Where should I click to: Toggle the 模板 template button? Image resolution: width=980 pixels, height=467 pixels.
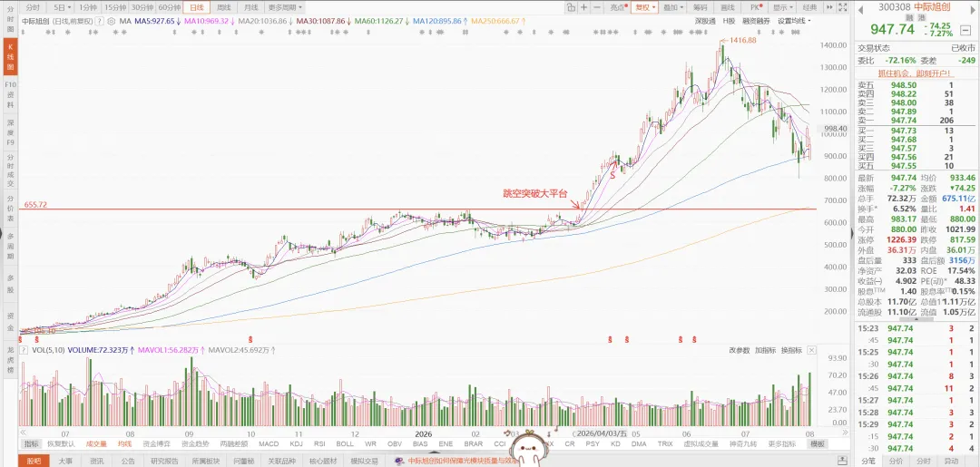(818, 444)
